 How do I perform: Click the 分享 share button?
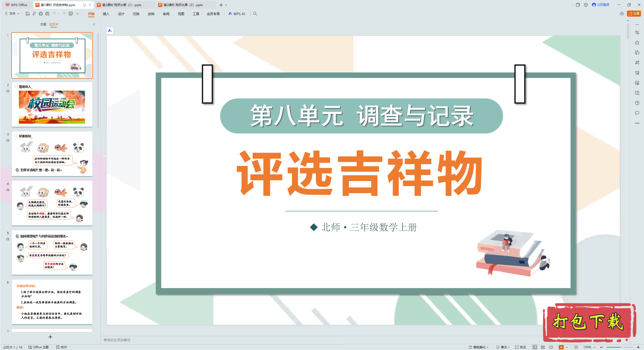coord(634,14)
